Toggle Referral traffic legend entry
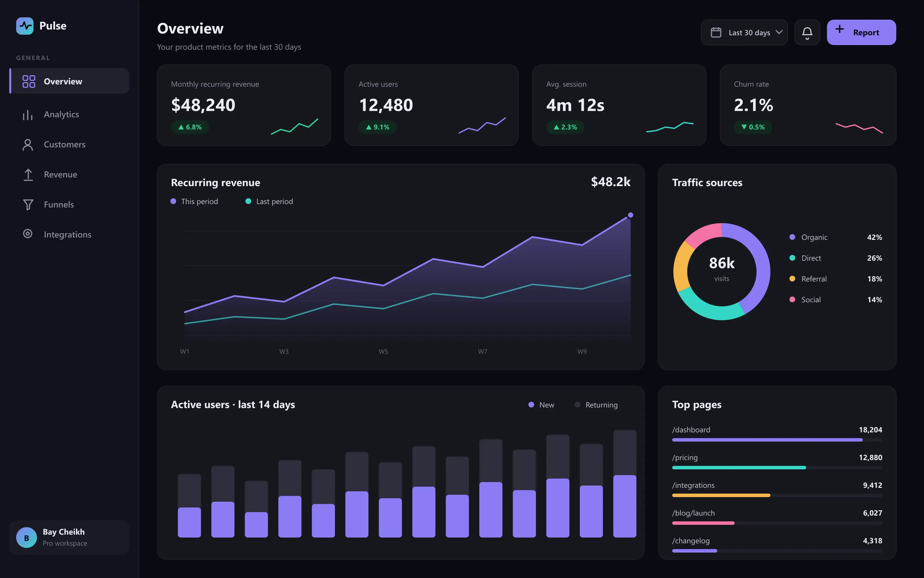The image size is (924, 578). 835,279
